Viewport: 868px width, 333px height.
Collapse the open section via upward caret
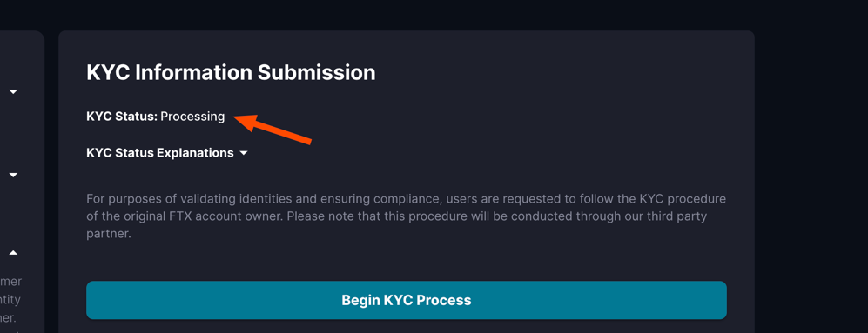[13, 253]
